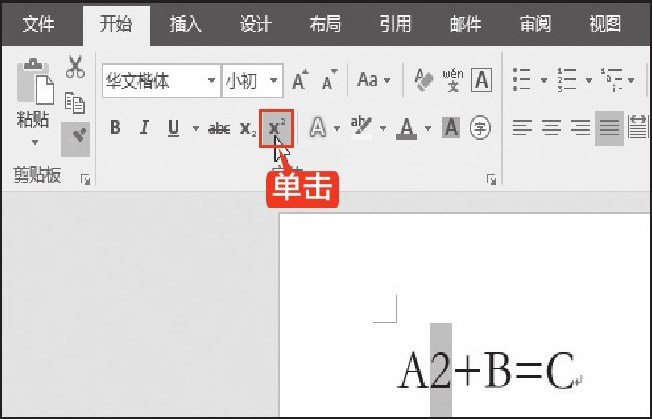The image size is (652, 419).
Task: Expand the font size dropdown arrow
Action: pyautogui.click(x=274, y=81)
